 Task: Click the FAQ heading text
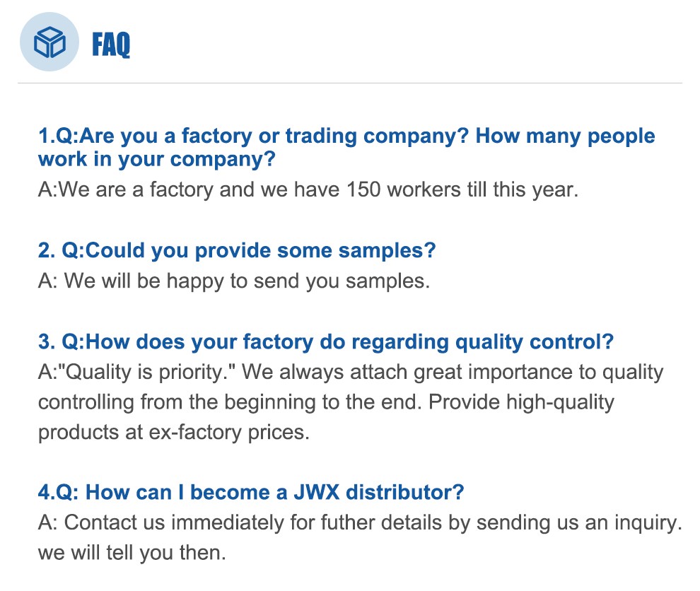coord(111,45)
